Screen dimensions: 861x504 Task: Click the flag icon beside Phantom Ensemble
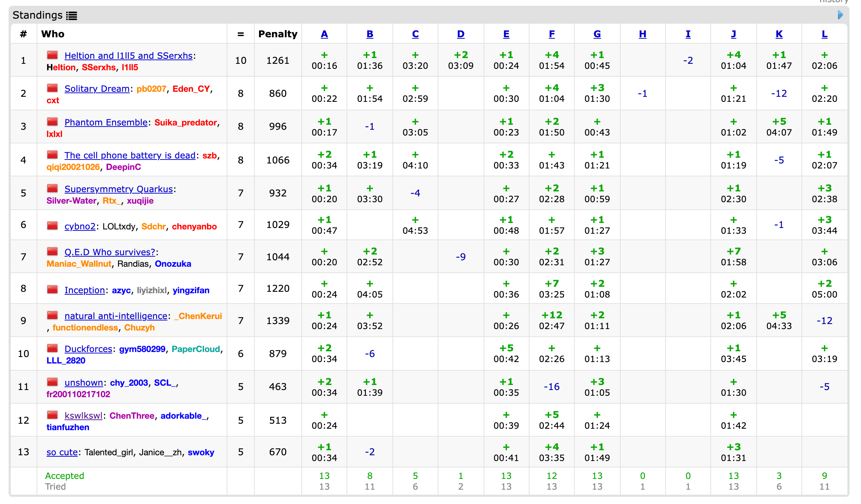coord(52,122)
